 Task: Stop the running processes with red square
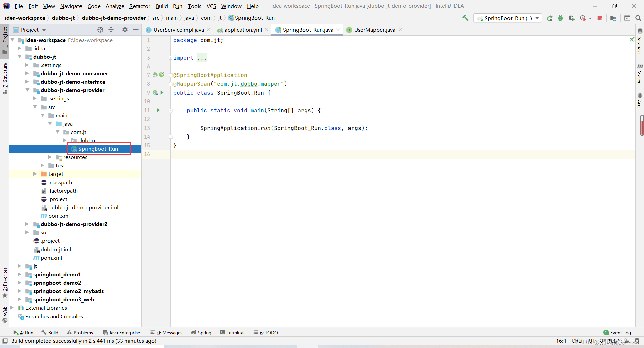pos(600,18)
